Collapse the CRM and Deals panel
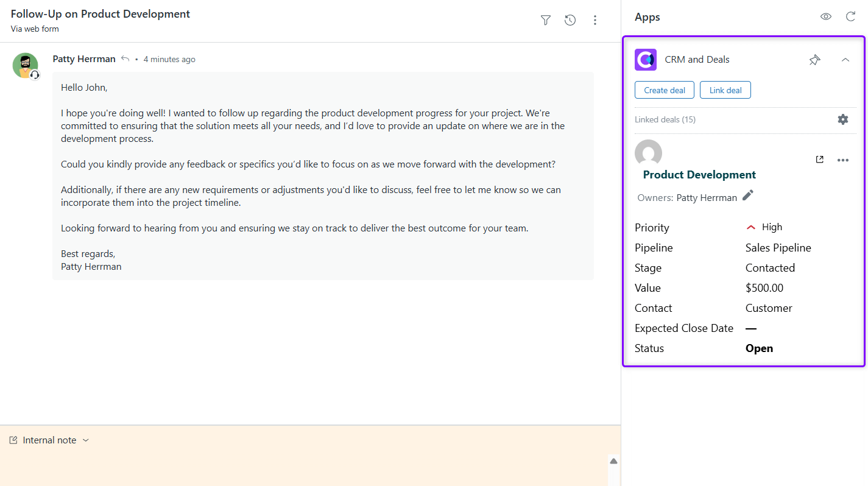The image size is (868, 486). click(x=845, y=60)
